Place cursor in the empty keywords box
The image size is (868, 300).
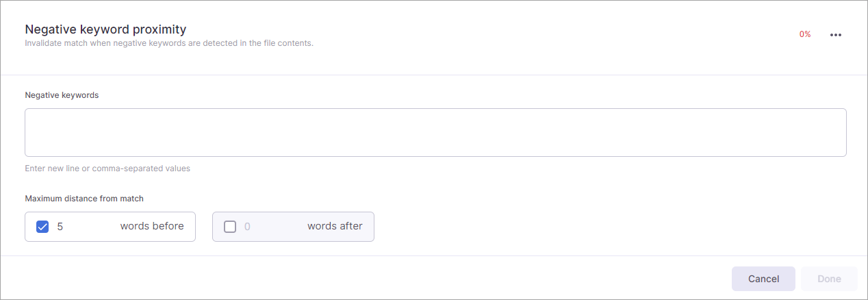click(435, 132)
